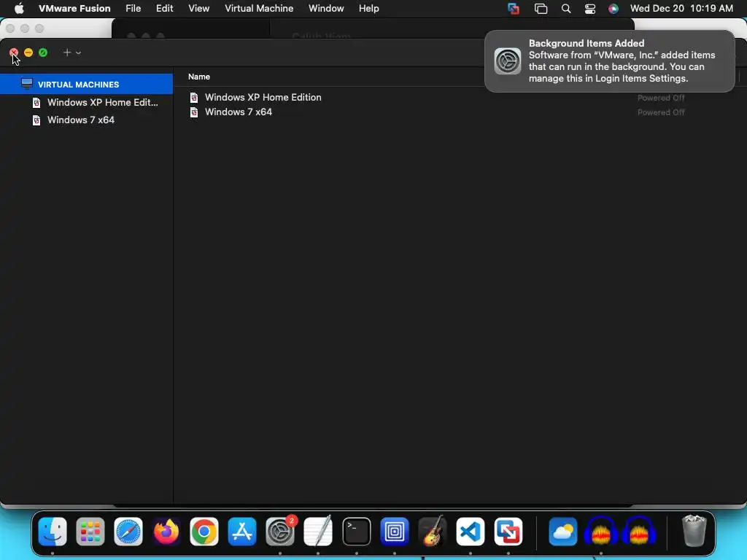The width and height of the screenshot is (747, 560).
Task: Minimize the Virtual Machine Library window
Action: [x=28, y=52]
